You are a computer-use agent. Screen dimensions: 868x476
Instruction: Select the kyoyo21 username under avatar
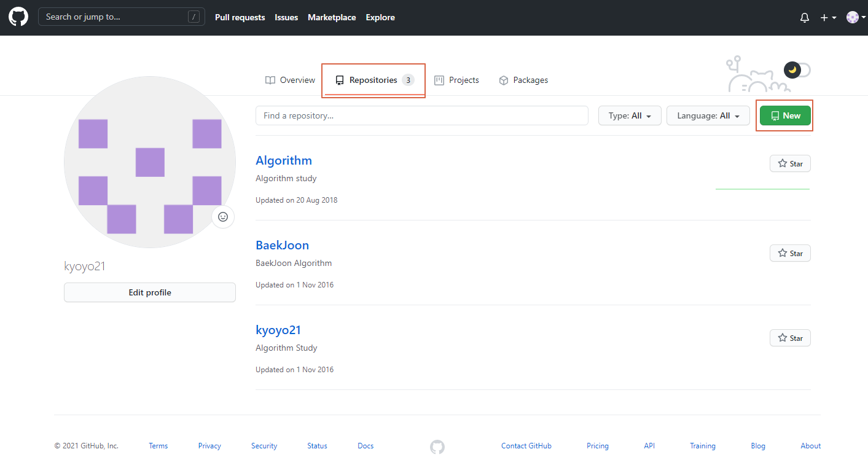[x=85, y=266]
